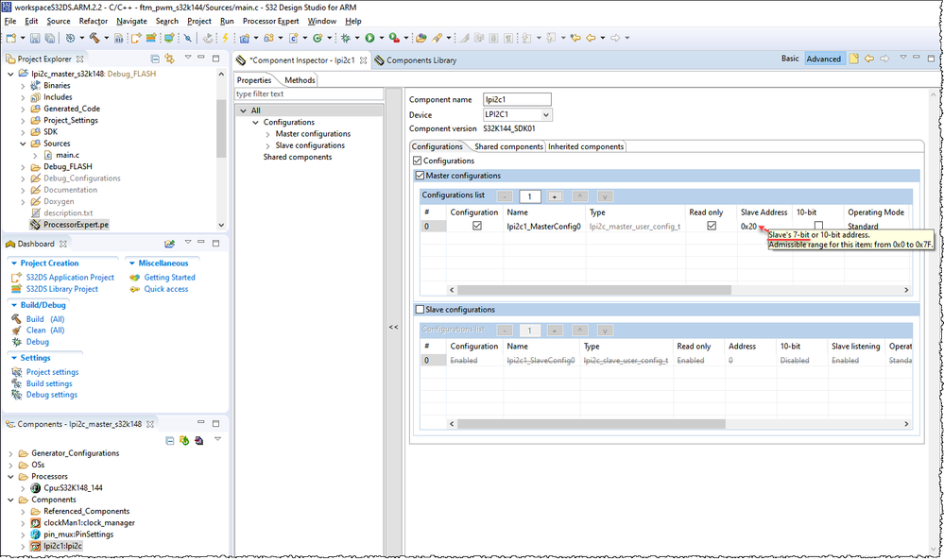Click the Debug bug toolbar icon
The height and width of the screenshot is (560, 944).
[346, 38]
